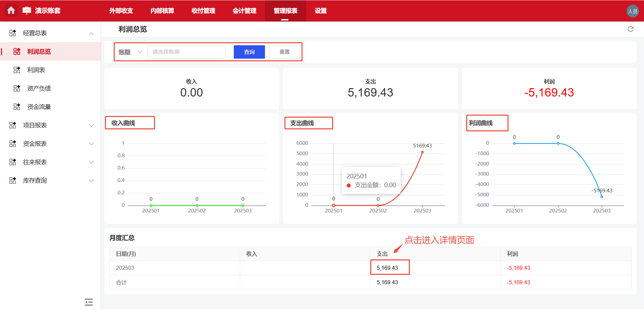Click the 请选择账期 input field
644x309 pixels.
(186, 52)
